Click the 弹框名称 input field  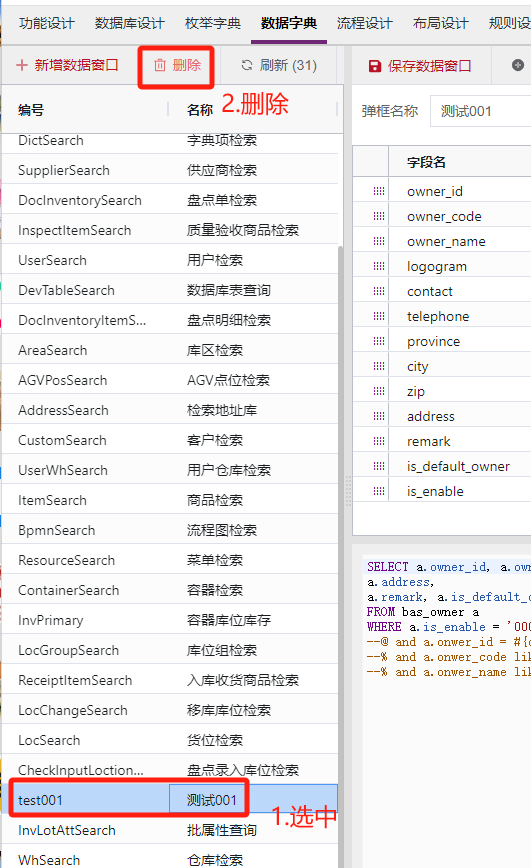(x=480, y=111)
